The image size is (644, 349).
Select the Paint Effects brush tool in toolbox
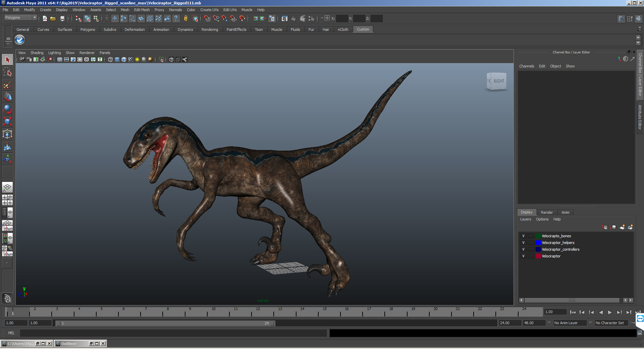(x=7, y=85)
